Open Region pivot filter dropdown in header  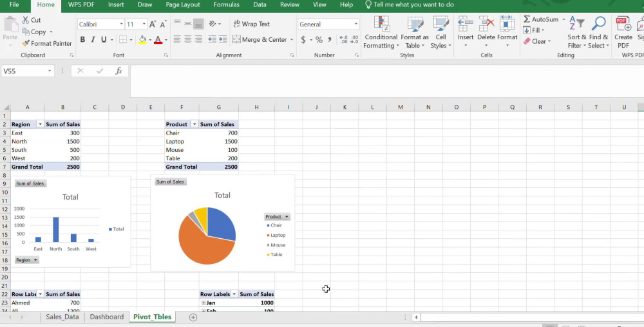pos(40,124)
